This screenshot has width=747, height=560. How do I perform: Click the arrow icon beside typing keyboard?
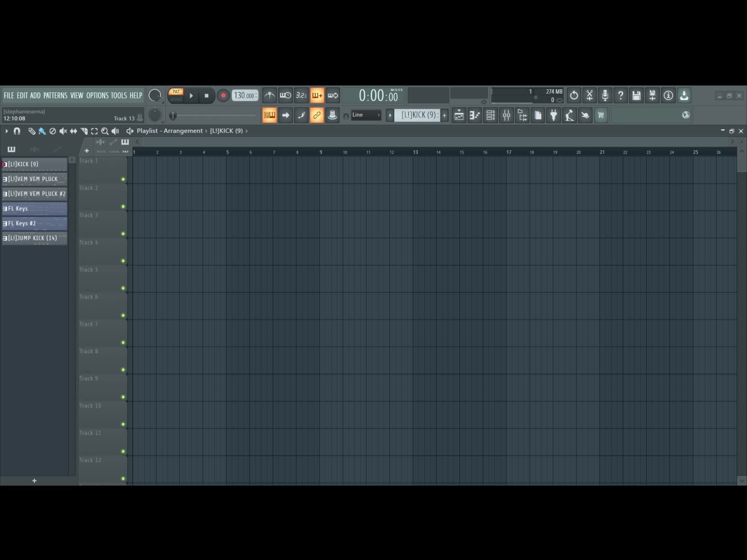click(285, 115)
